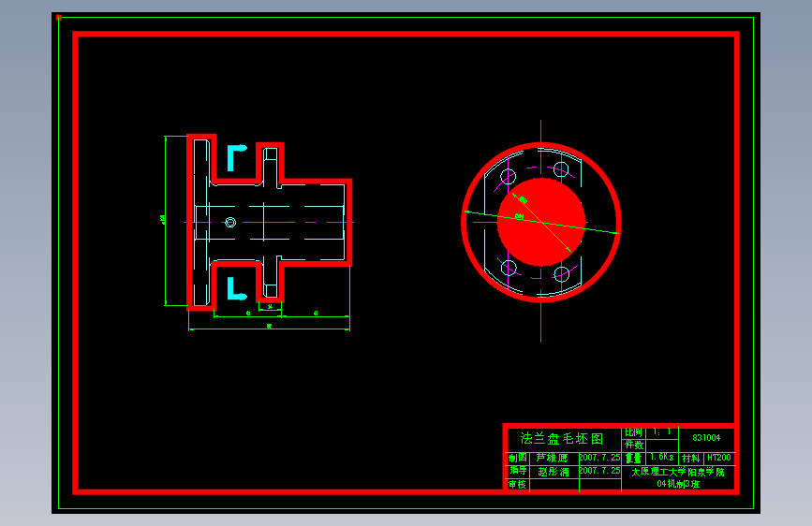
Task: Select the lower-right bolt hole on flange
Action: 561,274
